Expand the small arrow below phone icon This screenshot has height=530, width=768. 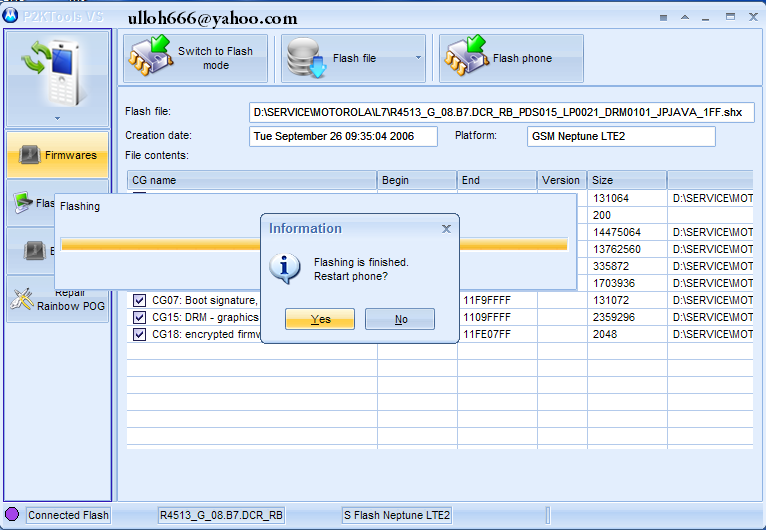(57, 119)
